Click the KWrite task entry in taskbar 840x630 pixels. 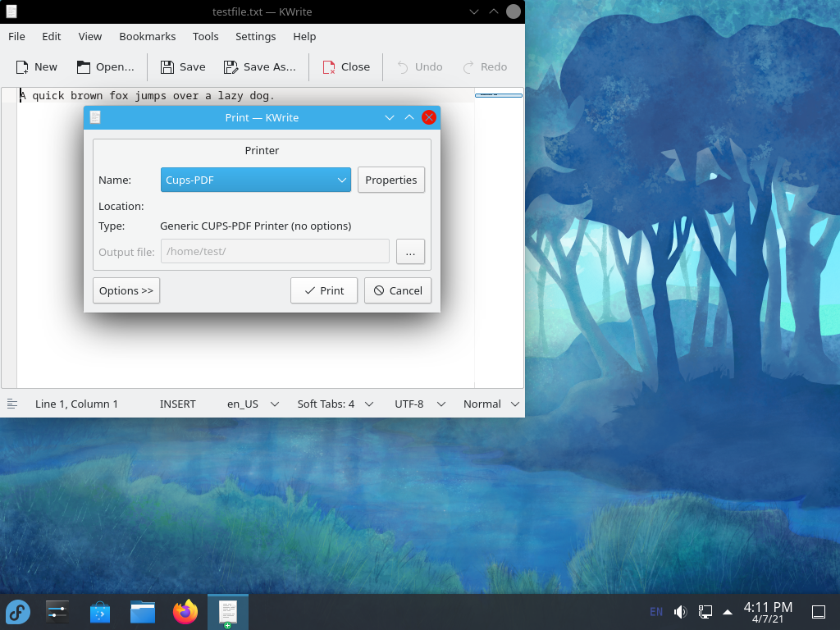tap(228, 612)
